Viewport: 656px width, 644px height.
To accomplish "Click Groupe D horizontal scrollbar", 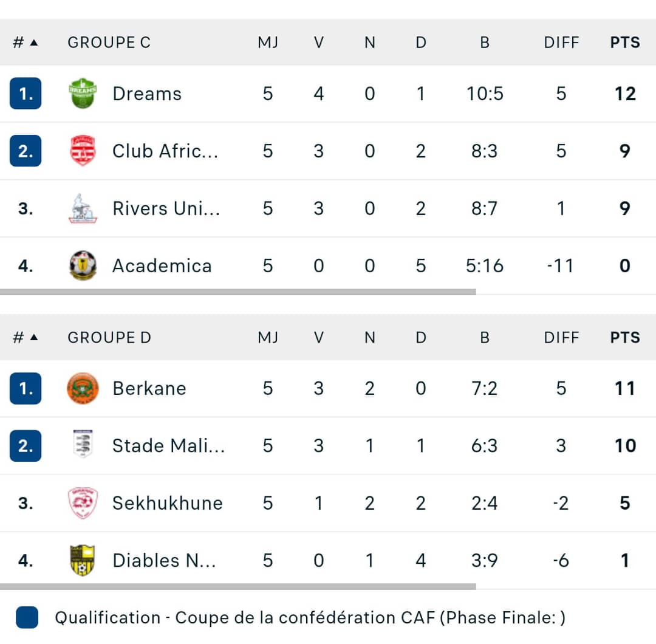I will click(238, 586).
